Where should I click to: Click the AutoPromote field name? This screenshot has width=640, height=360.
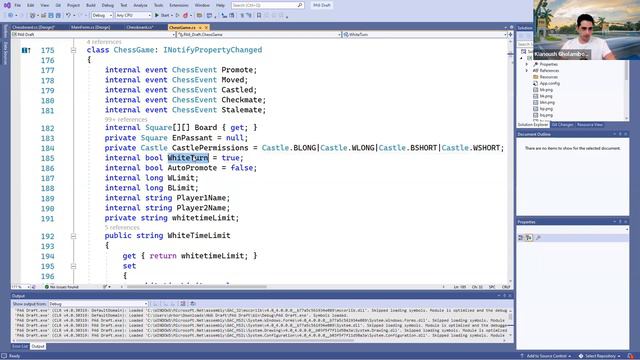tap(192, 168)
